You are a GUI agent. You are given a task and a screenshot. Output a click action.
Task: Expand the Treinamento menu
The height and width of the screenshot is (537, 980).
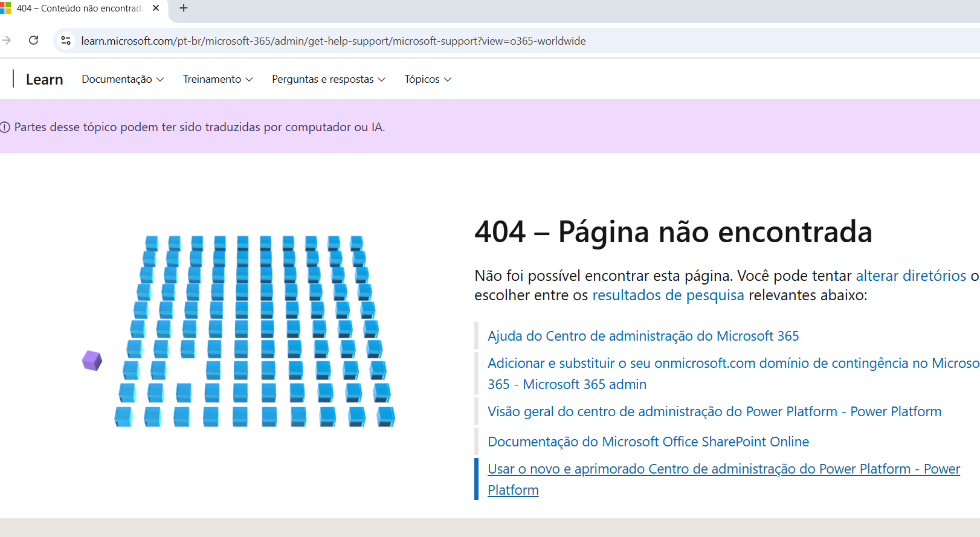click(x=218, y=79)
